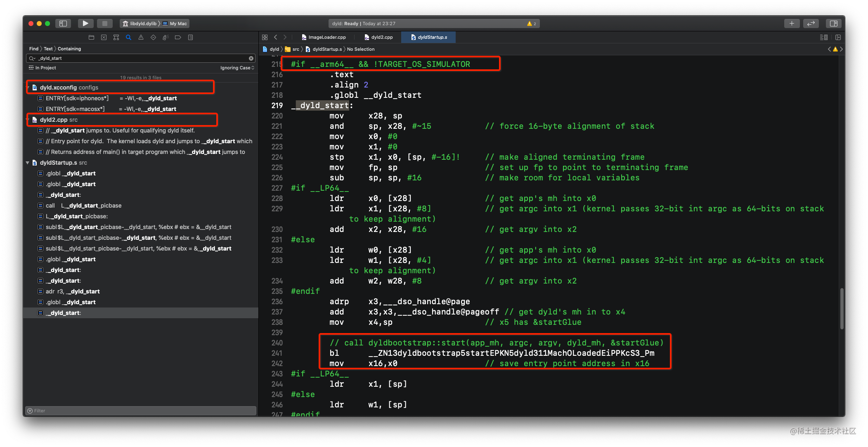868x447 pixels.
Task: Stop the running scheme
Action: coord(105,24)
